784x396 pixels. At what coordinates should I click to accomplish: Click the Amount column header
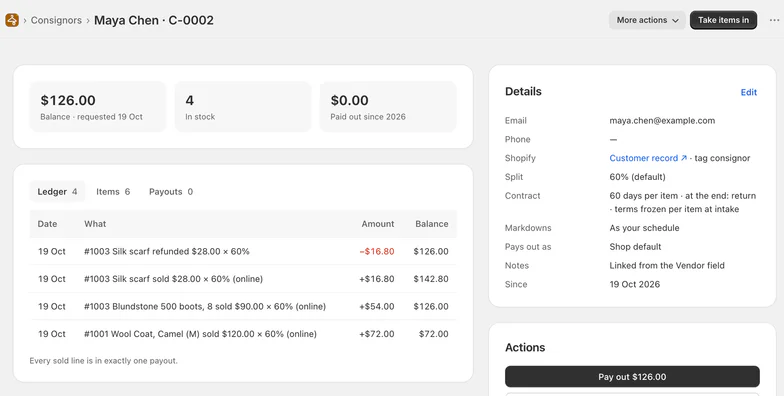pyautogui.click(x=378, y=224)
